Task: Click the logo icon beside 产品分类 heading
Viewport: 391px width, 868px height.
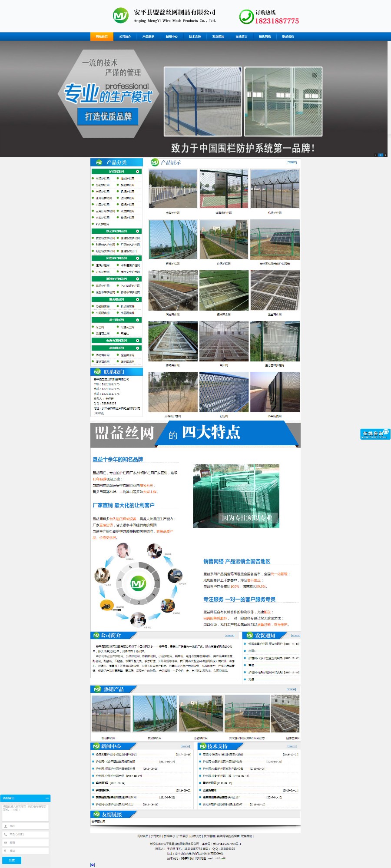Action: click(x=99, y=162)
